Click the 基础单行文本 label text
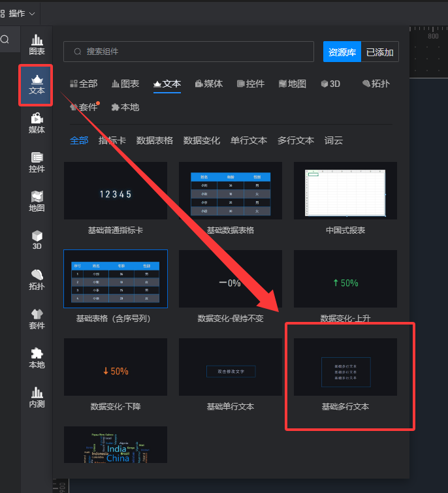This screenshot has width=448, height=493. coord(231,407)
